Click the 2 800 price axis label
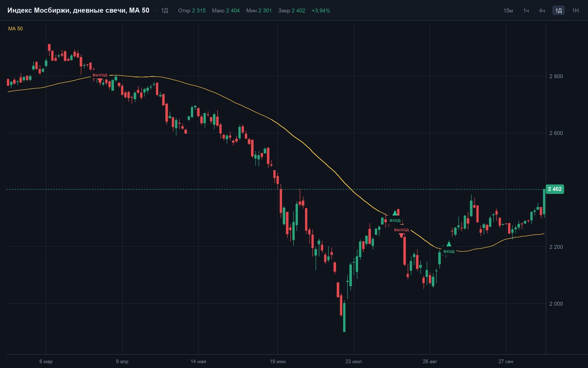The width and height of the screenshot is (588, 368). [557, 76]
